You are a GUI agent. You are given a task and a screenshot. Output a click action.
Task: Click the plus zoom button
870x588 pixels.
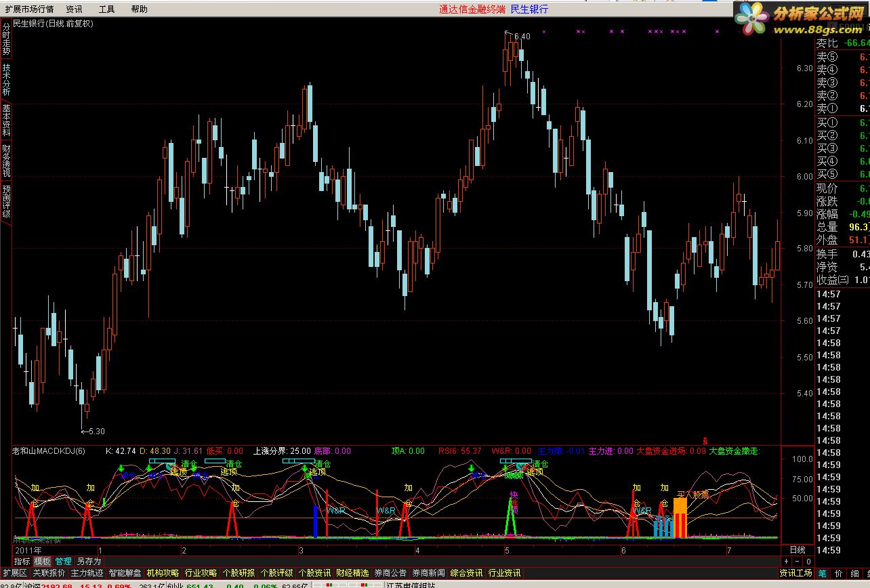(786, 562)
